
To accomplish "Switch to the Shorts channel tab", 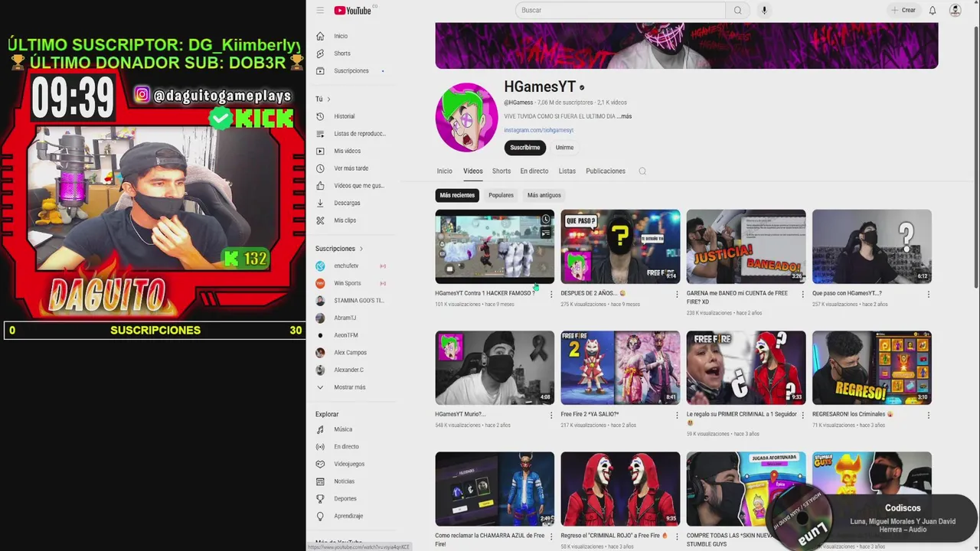I will [x=501, y=171].
